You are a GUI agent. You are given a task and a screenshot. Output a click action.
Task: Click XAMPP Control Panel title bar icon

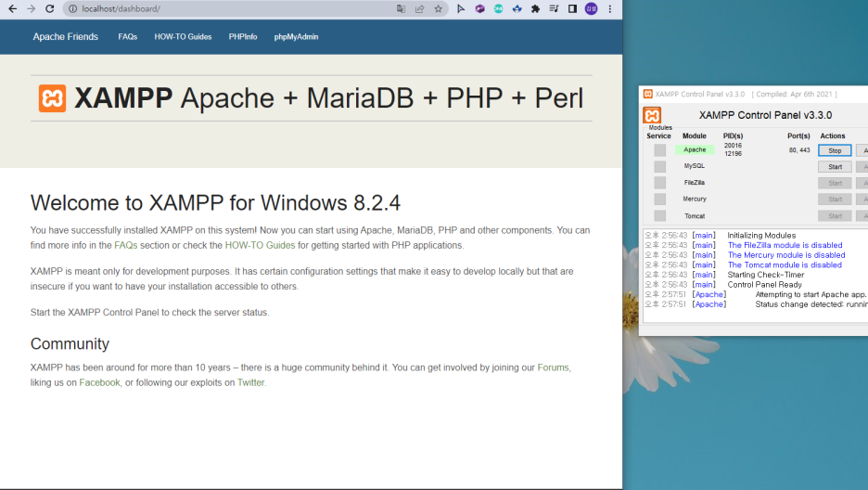pyautogui.click(x=647, y=94)
